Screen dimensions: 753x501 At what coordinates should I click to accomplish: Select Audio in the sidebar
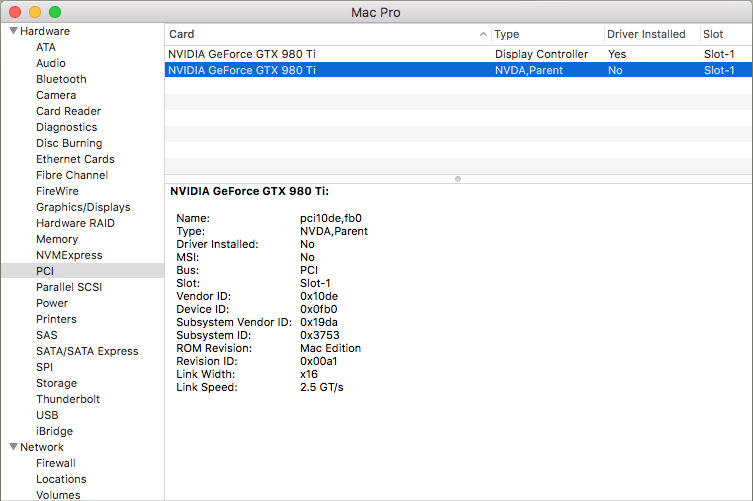coord(51,63)
